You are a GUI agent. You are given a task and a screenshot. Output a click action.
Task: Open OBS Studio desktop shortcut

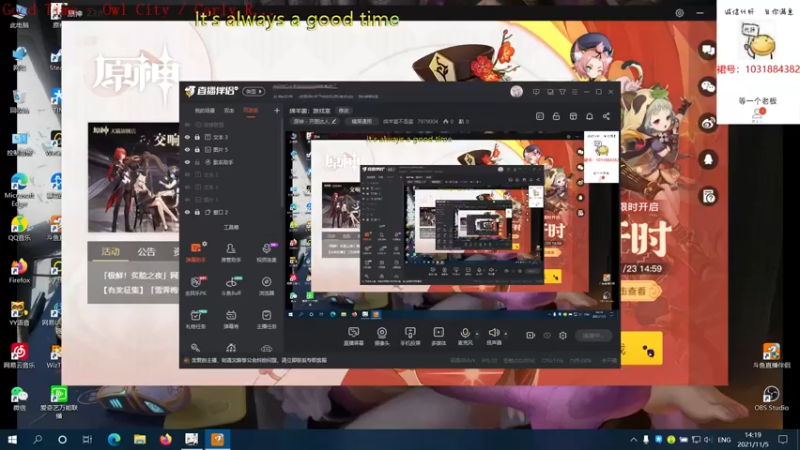pyautogui.click(x=771, y=398)
